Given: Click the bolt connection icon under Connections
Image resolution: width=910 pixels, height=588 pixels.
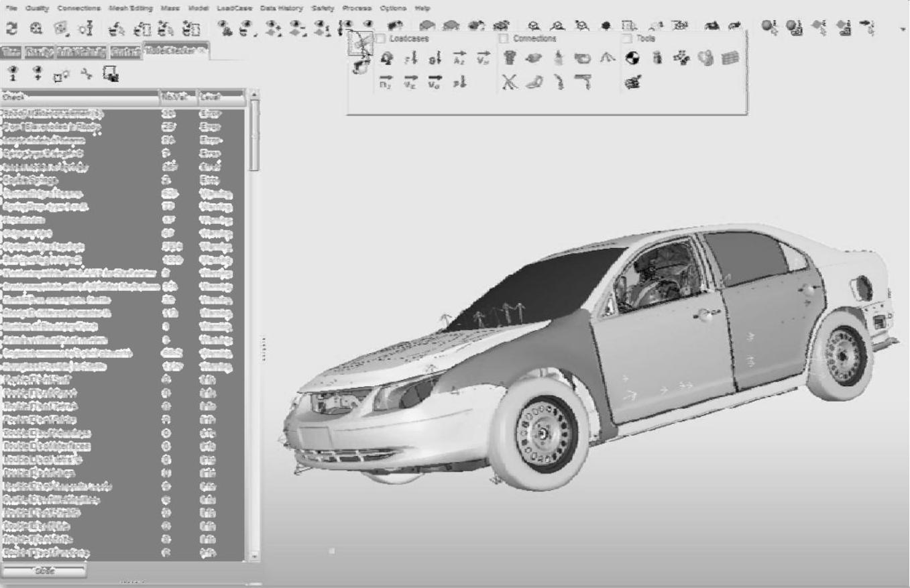Looking at the screenshot, I should click(x=510, y=59).
